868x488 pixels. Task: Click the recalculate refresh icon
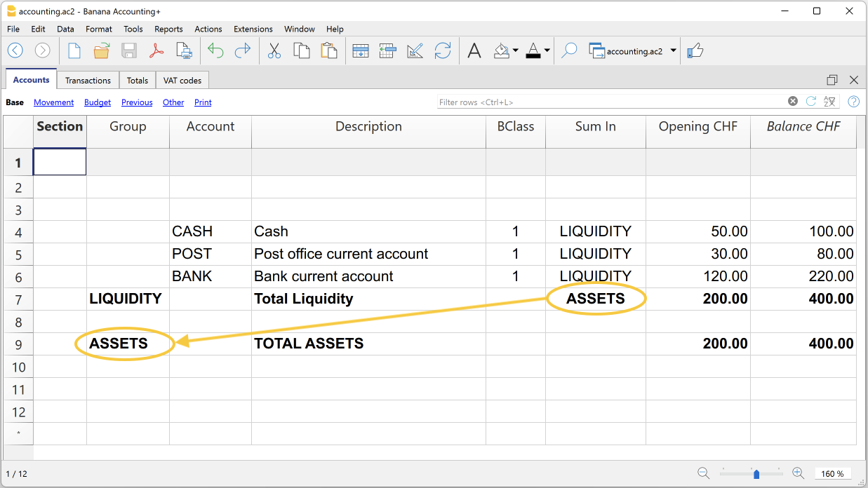[443, 50]
